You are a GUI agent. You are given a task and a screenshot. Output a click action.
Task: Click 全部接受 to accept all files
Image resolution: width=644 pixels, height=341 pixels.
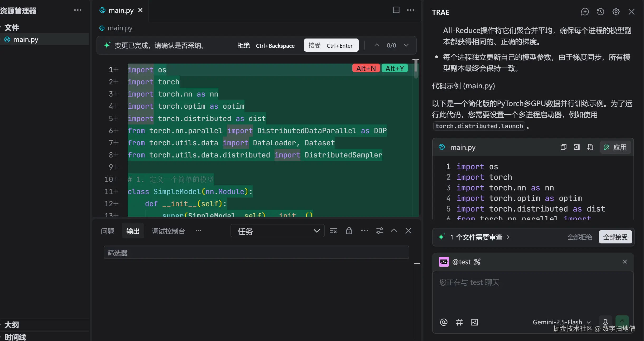click(x=615, y=237)
